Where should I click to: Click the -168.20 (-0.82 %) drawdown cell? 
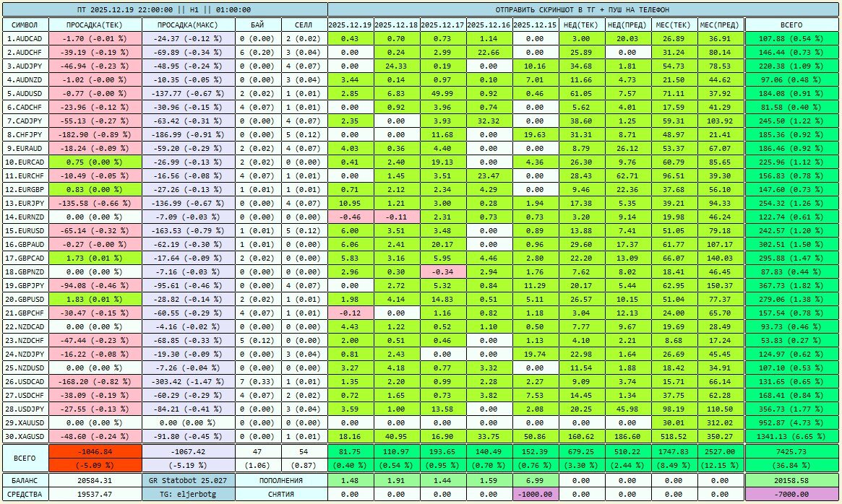(x=95, y=382)
